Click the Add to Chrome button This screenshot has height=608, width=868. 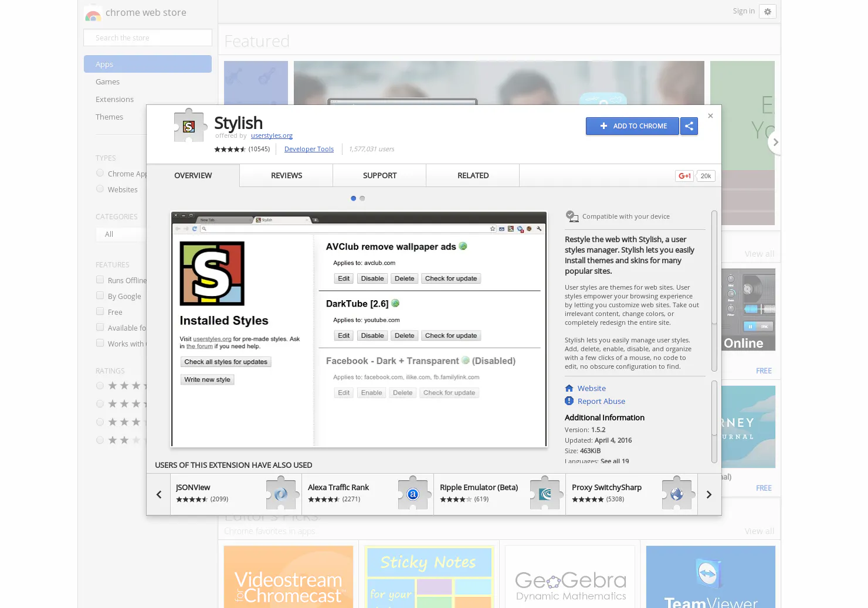click(632, 126)
